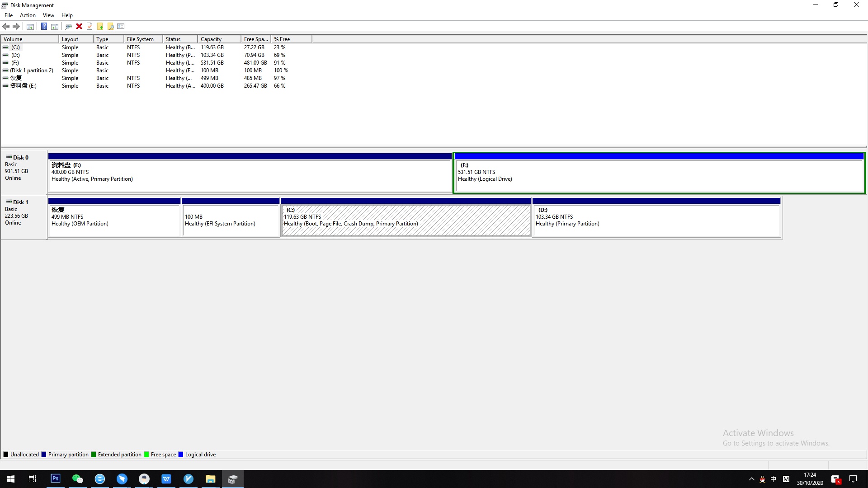Viewport: 868px width, 488px height.
Task: Open the Action menu
Action: (28, 15)
